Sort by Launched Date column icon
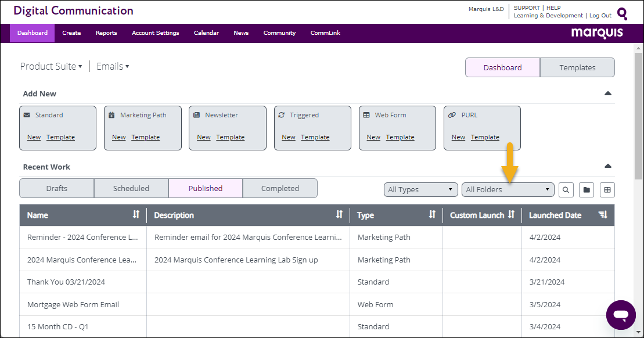 [603, 214]
